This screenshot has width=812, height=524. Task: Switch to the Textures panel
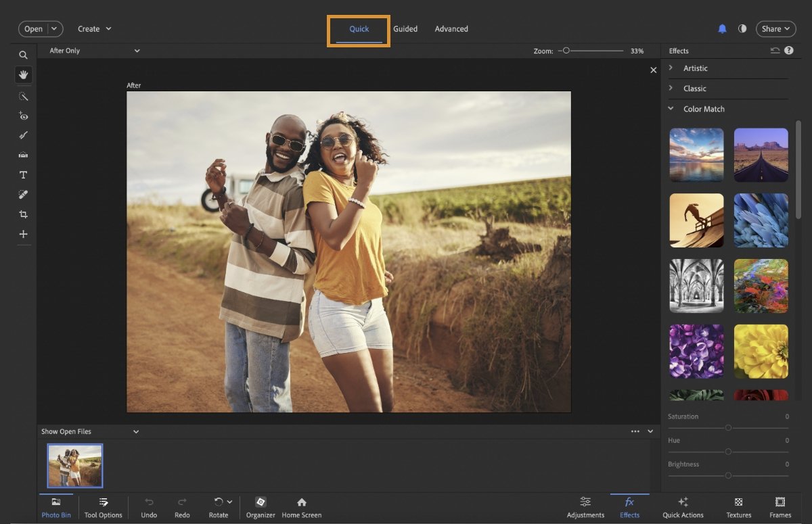738,507
